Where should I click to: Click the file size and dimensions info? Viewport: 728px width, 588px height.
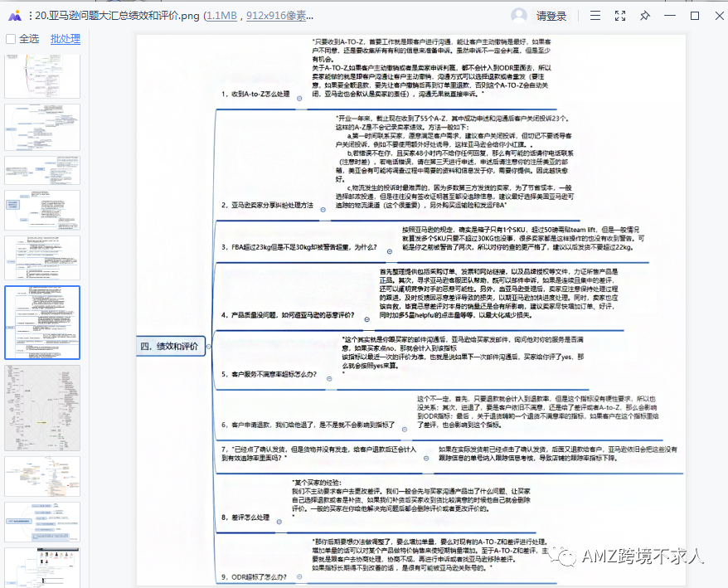pyautogui.click(x=258, y=16)
